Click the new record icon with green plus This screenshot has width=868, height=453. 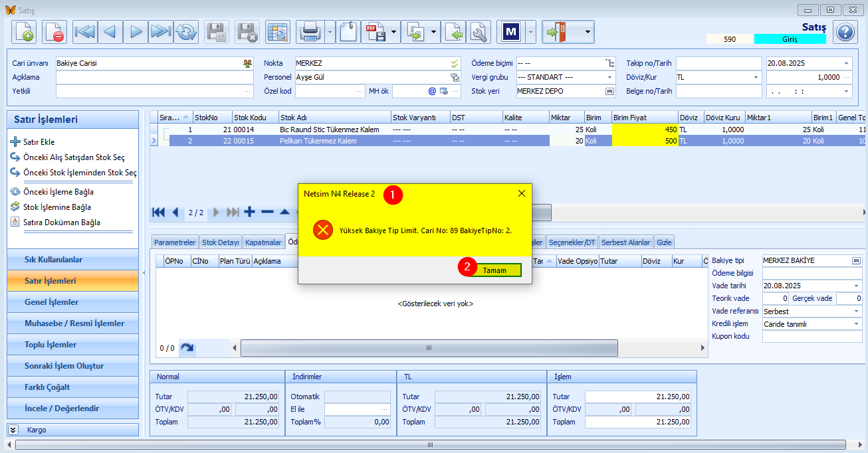(x=24, y=32)
